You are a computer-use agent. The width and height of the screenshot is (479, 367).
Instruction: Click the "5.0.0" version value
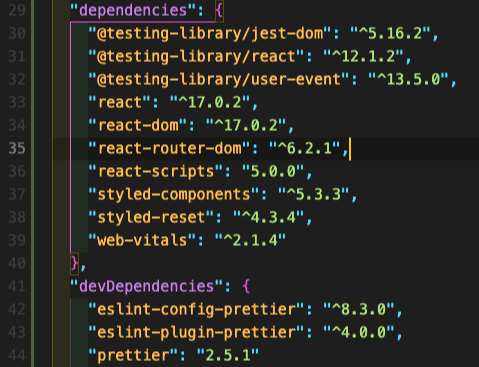coord(273,171)
